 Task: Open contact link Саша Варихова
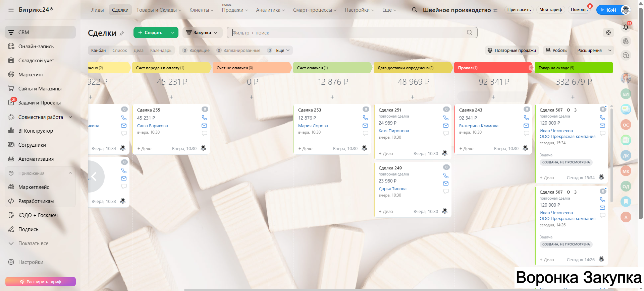click(152, 126)
